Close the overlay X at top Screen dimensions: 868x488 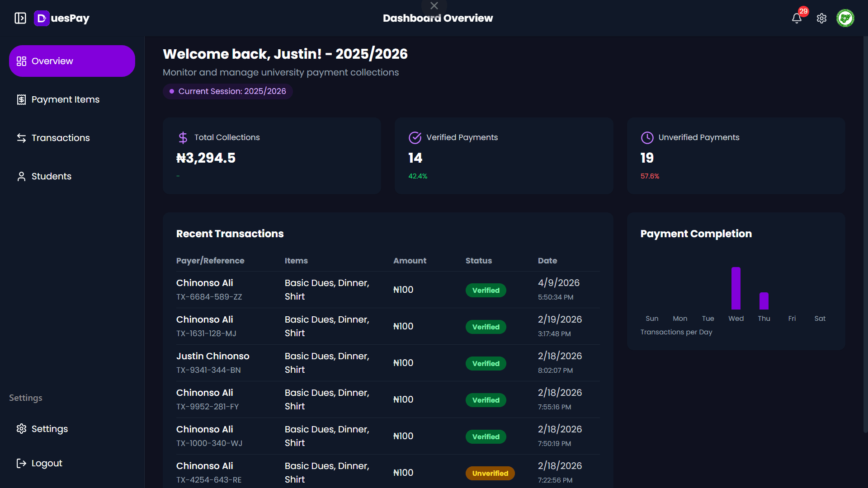(x=434, y=6)
